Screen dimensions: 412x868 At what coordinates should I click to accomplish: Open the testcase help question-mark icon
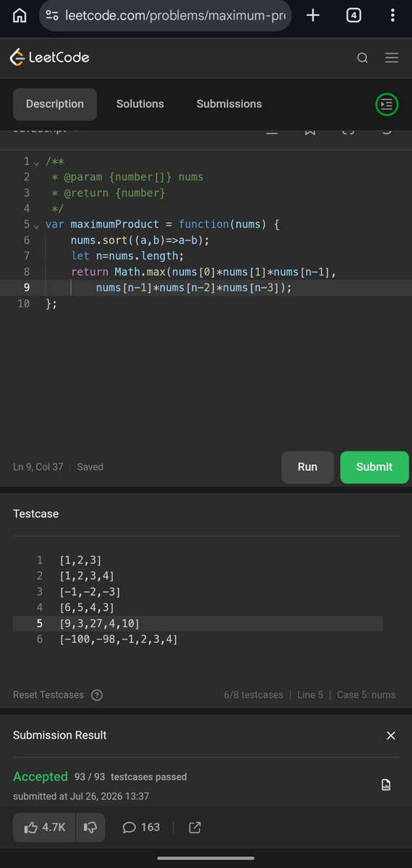coord(97,695)
